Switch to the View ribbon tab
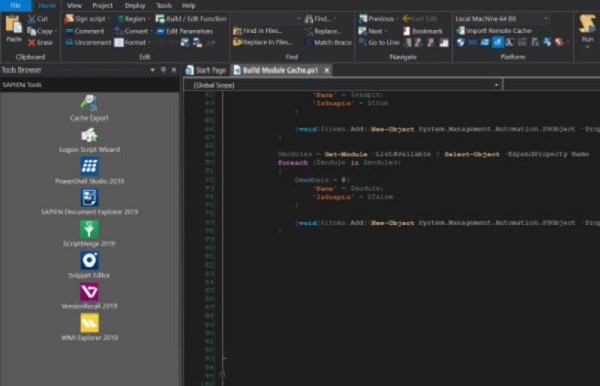Screen dimensions: 600x386 tap(74, 5)
